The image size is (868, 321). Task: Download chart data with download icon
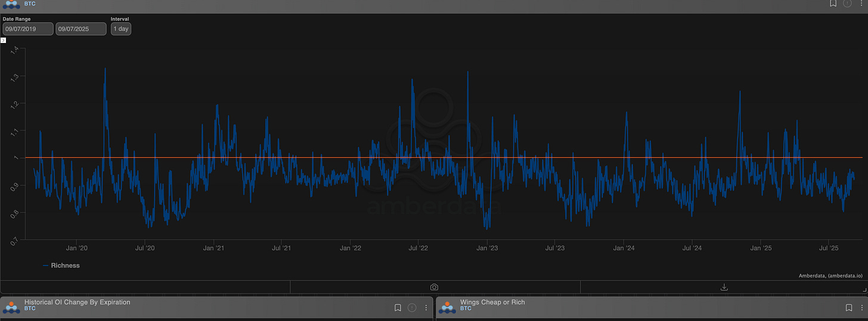[724, 287]
